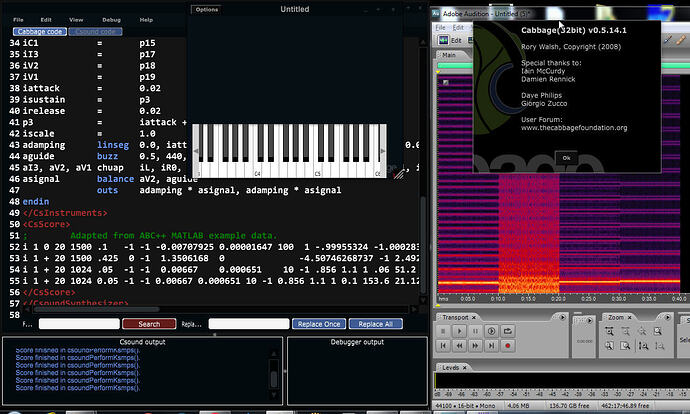
Task: Open the Options menu above piano keyboard
Action: [x=207, y=9]
